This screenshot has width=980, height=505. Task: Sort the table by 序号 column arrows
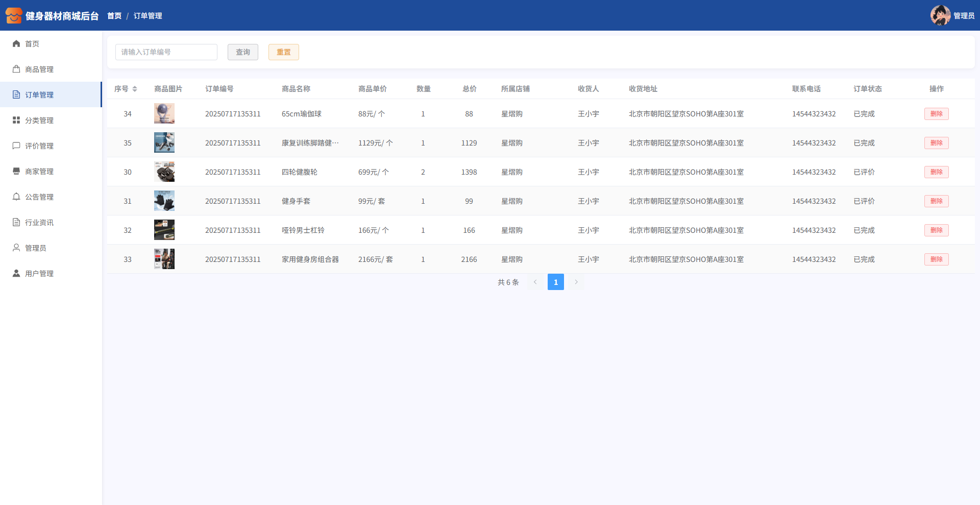pyautogui.click(x=135, y=89)
